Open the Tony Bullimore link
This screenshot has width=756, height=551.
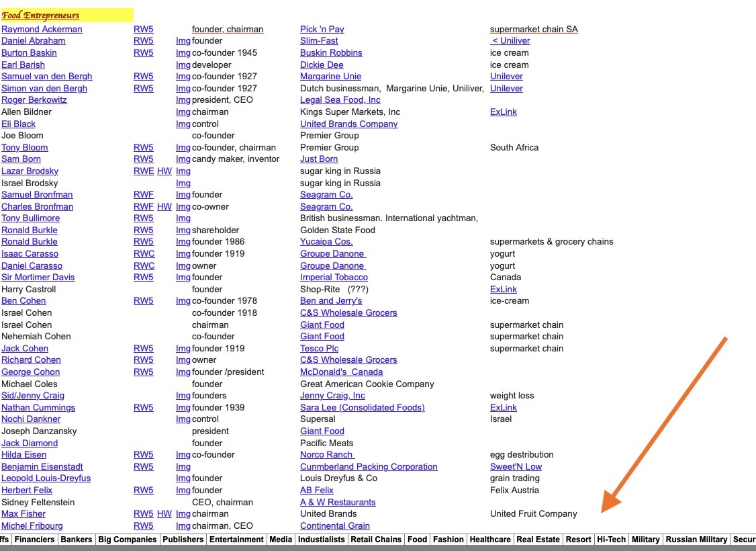30,218
